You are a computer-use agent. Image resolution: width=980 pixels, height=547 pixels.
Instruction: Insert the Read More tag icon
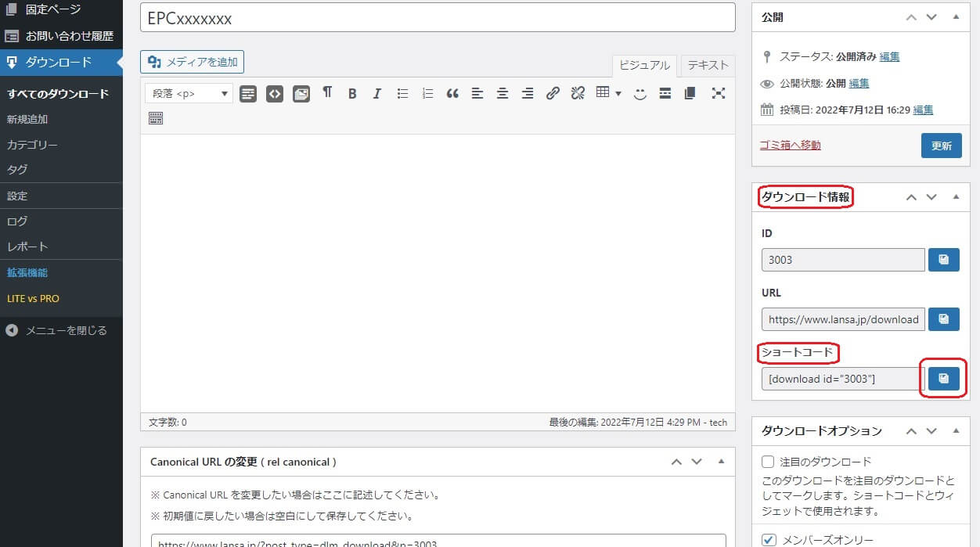pyautogui.click(x=665, y=94)
